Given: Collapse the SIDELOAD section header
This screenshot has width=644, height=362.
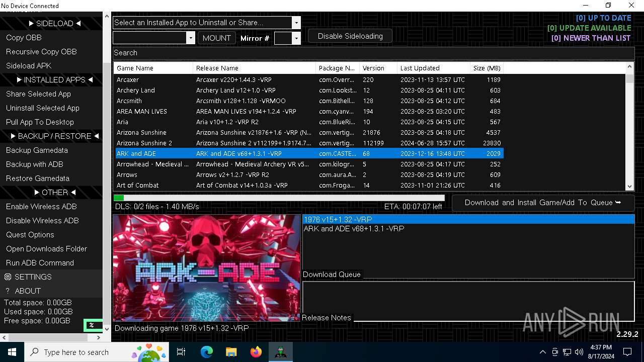Looking at the screenshot, I should pyautogui.click(x=54, y=23).
